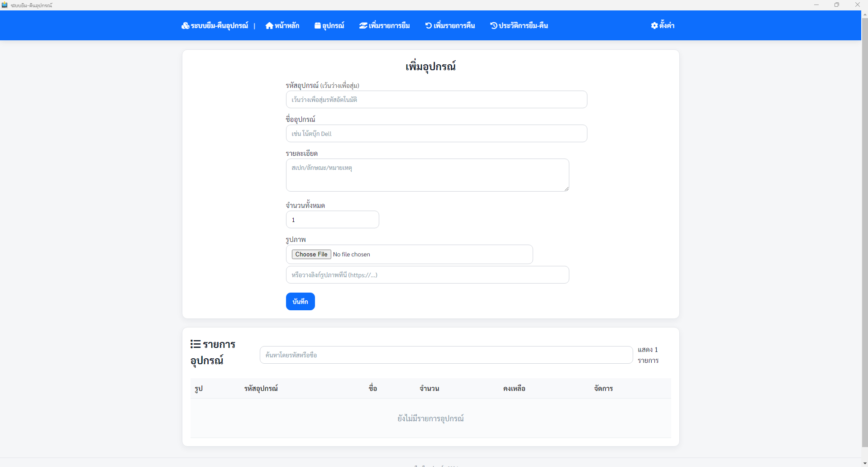Click the Choose File button
The image size is (868, 467).
(311, 255)
